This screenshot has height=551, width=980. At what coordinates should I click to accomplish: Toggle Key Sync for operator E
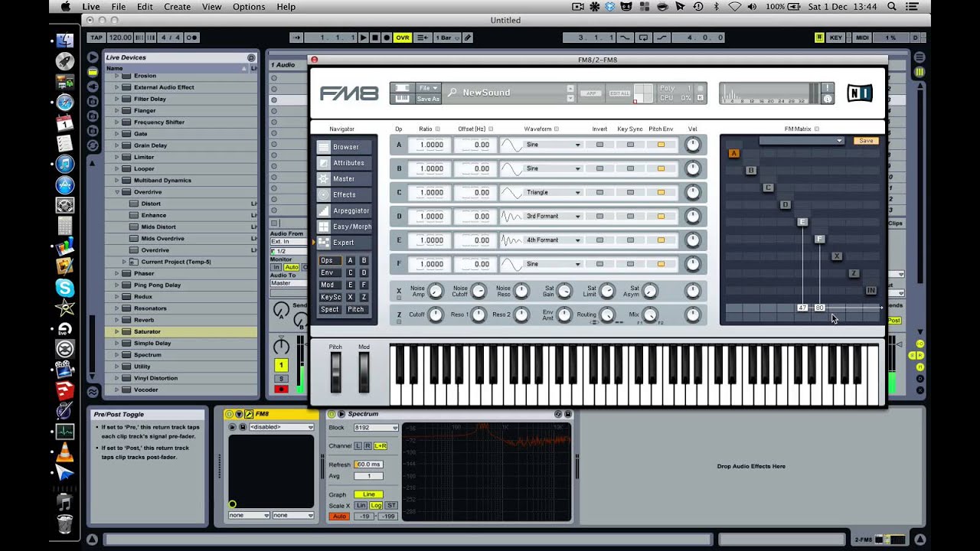(630, 240)
